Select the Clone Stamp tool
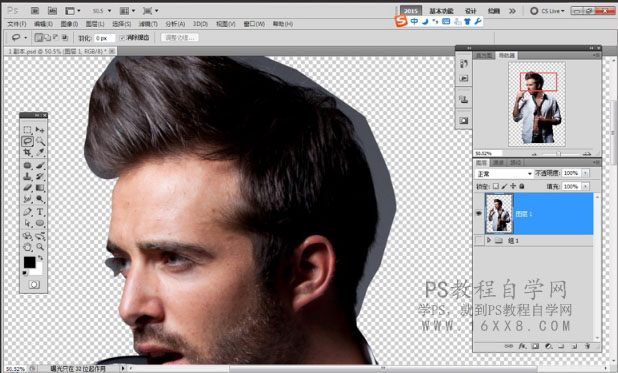This screenshot has width=618, height=373. click(27, 176)
